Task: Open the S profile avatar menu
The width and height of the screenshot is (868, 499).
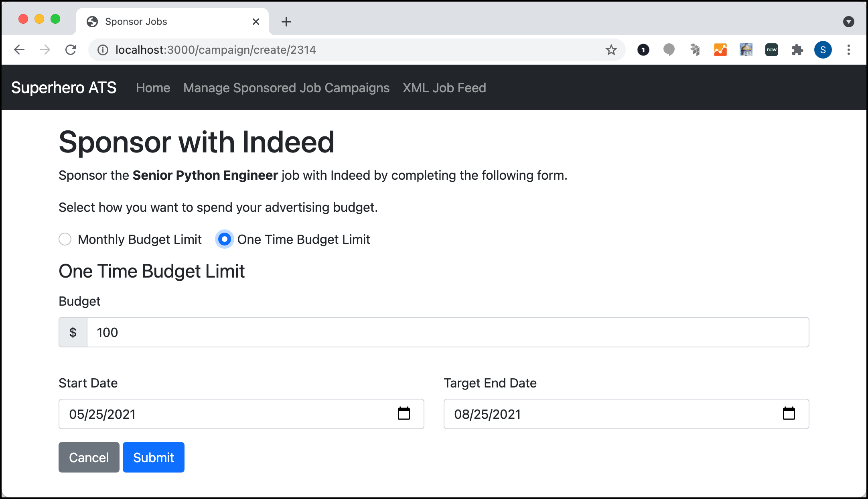Action: point(823,50)
